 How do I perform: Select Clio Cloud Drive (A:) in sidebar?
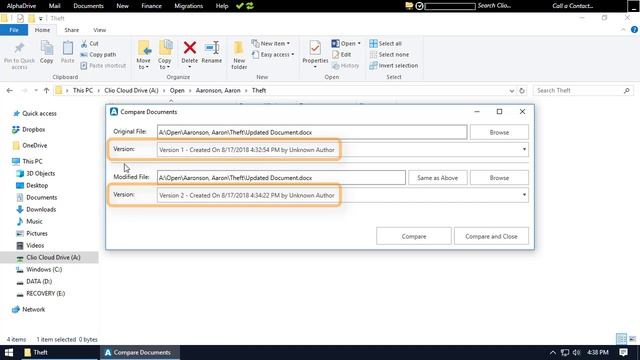tap(49, 258)
